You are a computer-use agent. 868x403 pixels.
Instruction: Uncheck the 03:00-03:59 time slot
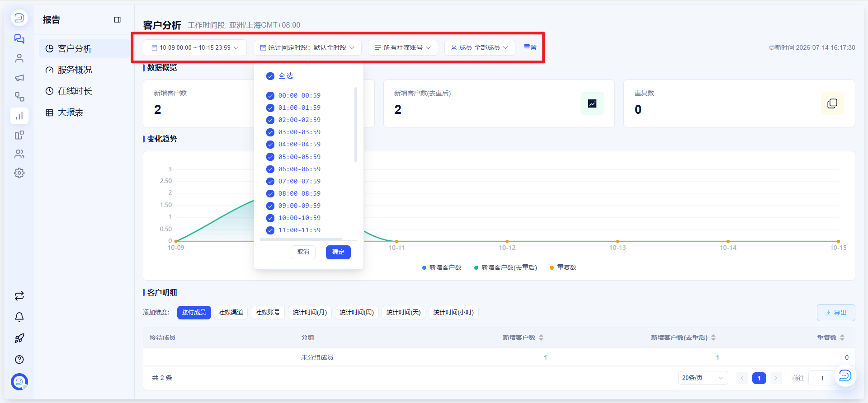pos(270,132)
